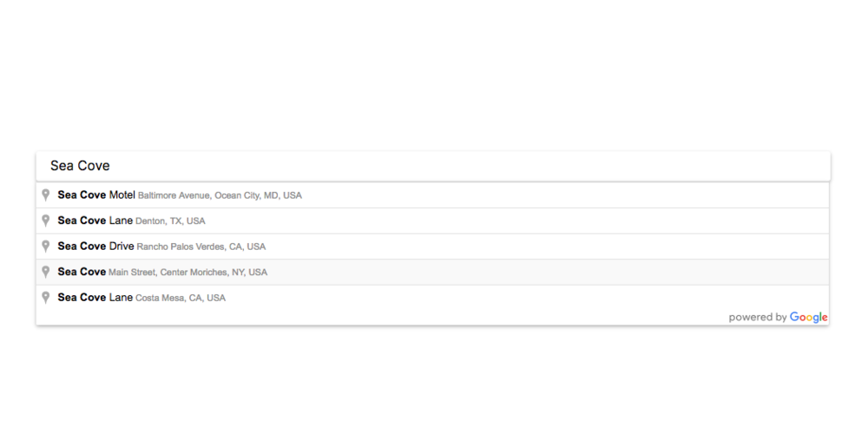Click the Rancho Palos Verdes, CA address text
Image resolution: width=868 pixels, height=434 pixels.
pyautogui.click(x=201, y=247)
